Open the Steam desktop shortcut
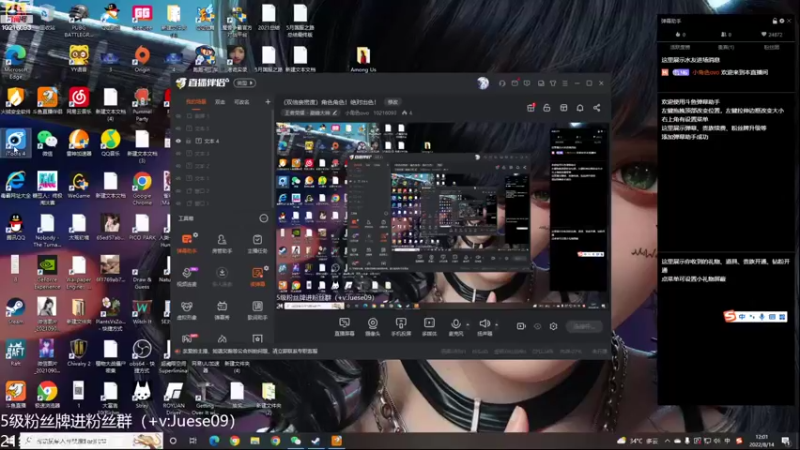 pyautogui.click(x=15, y=311)
